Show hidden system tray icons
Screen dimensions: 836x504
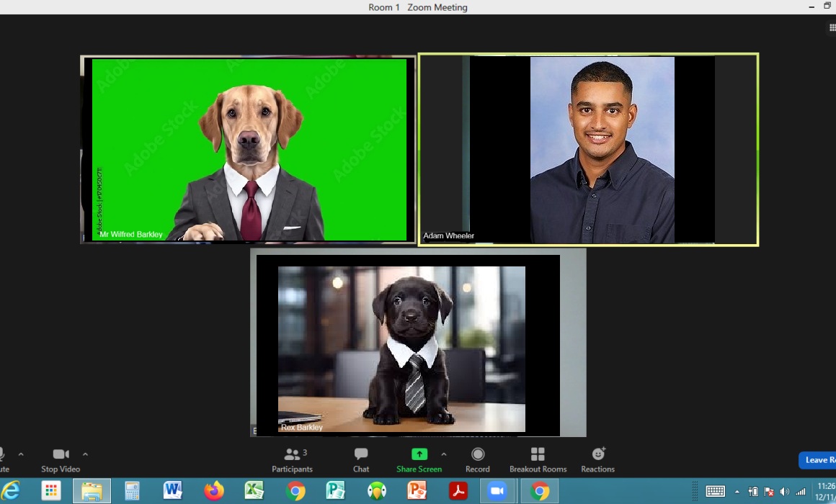click(737, 492)
